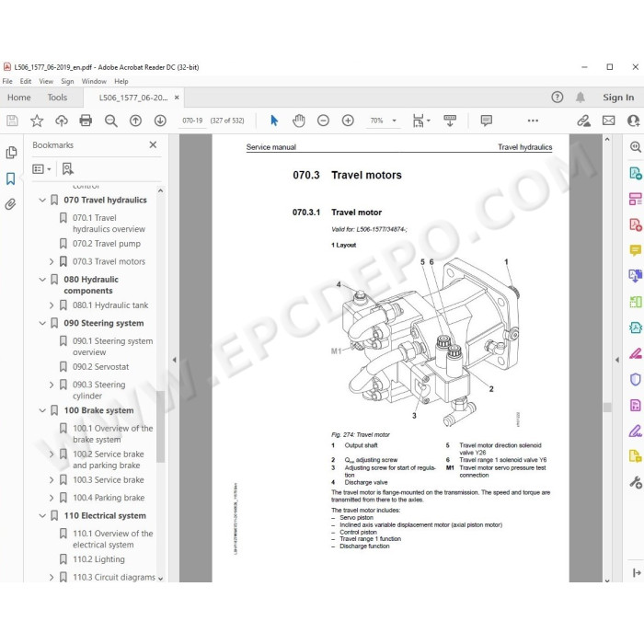Click the bookmarks list scroll-up arrow
Viewport: 644px width, 644px height.
[161, 190]
